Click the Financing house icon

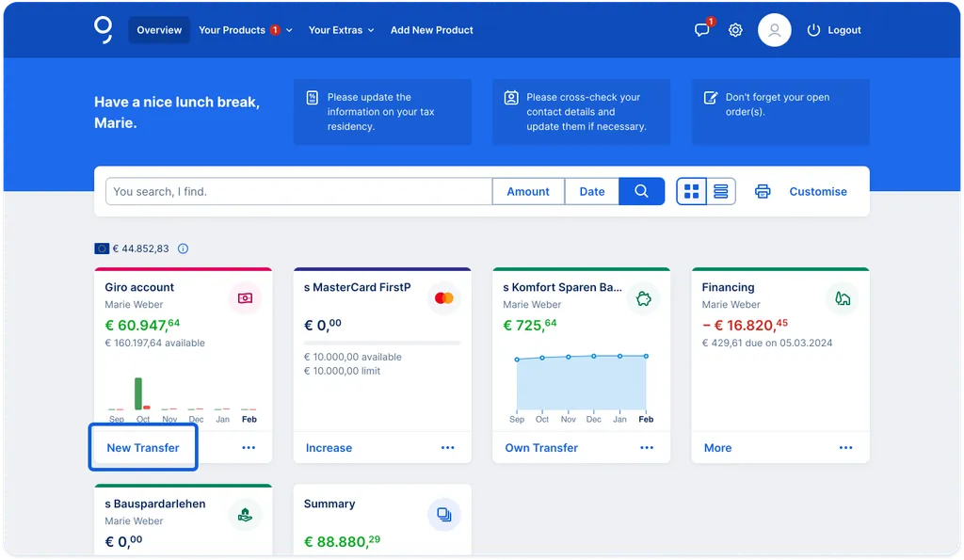843,298
